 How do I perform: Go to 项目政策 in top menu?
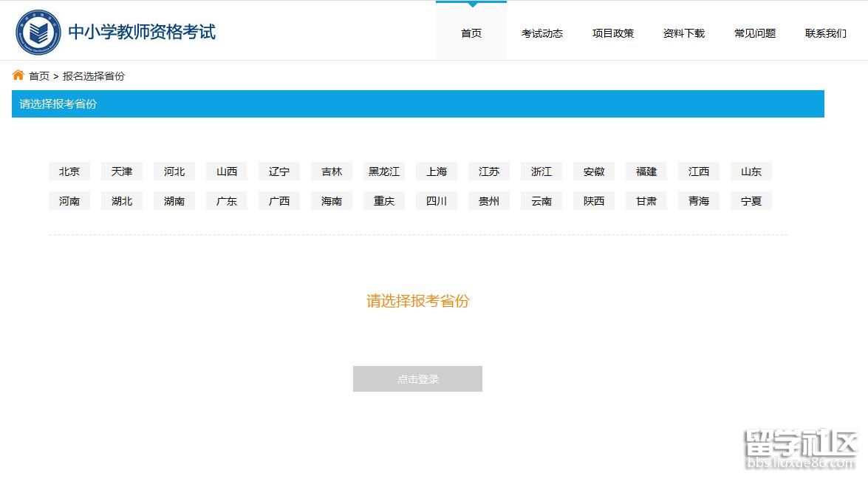[x=613, y=33]
